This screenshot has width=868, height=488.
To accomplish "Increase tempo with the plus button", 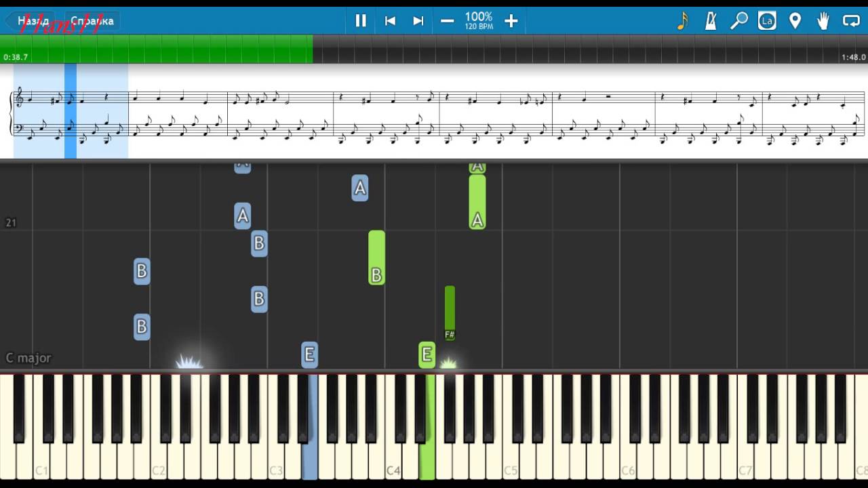I will (x=511, y=21).
